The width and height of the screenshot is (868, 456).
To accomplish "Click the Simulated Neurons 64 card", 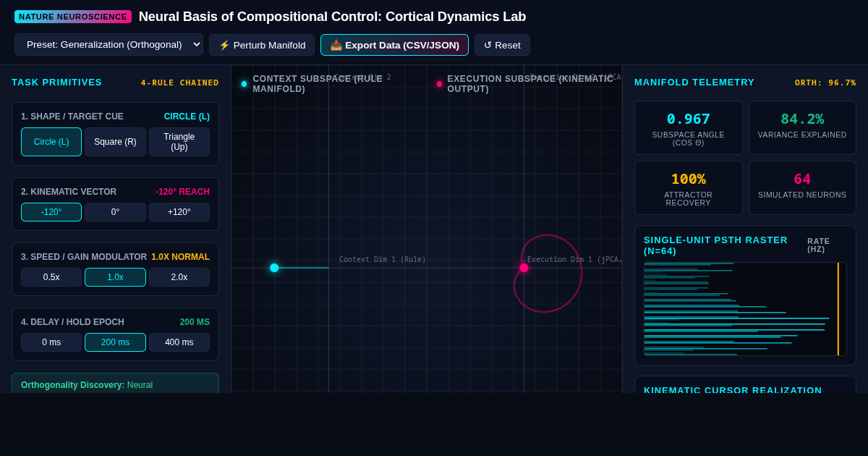I will point(802,187).
